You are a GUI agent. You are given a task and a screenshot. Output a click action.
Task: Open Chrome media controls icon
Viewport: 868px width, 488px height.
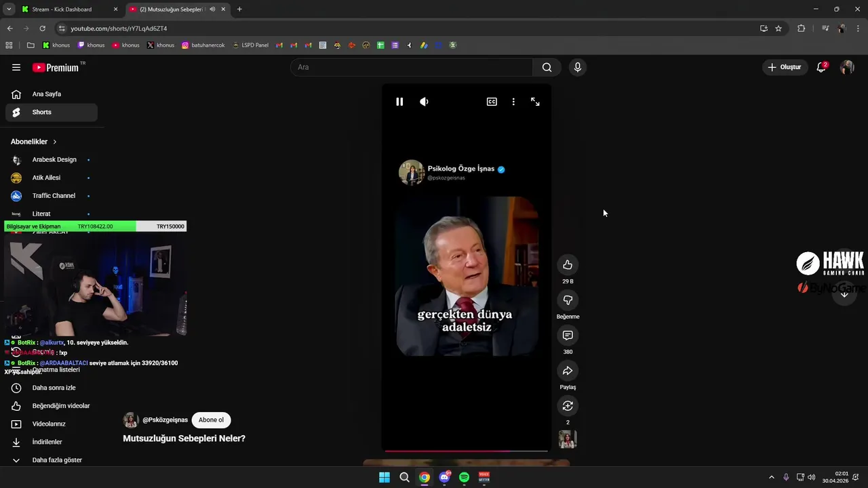point(825,28)
